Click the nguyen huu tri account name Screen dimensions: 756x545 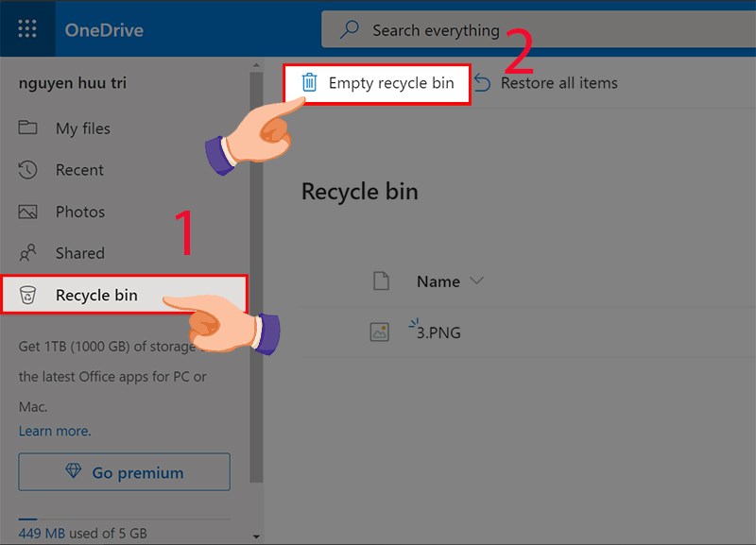[73, 83]
